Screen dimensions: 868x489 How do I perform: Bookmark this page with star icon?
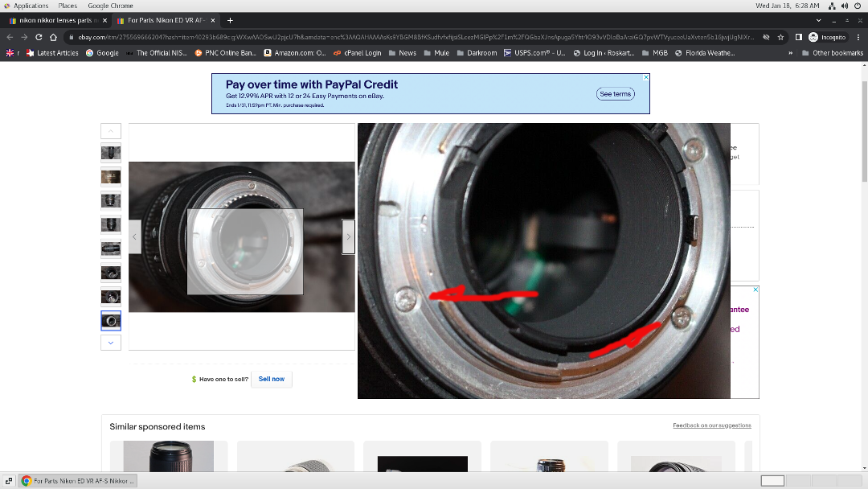point(780,37)
